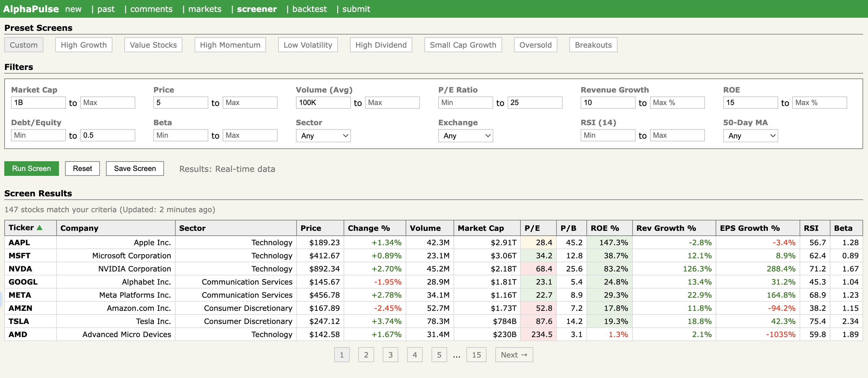The image size is (868, 378).
Task: Click the Run Screen button
Action: [31, 169]
